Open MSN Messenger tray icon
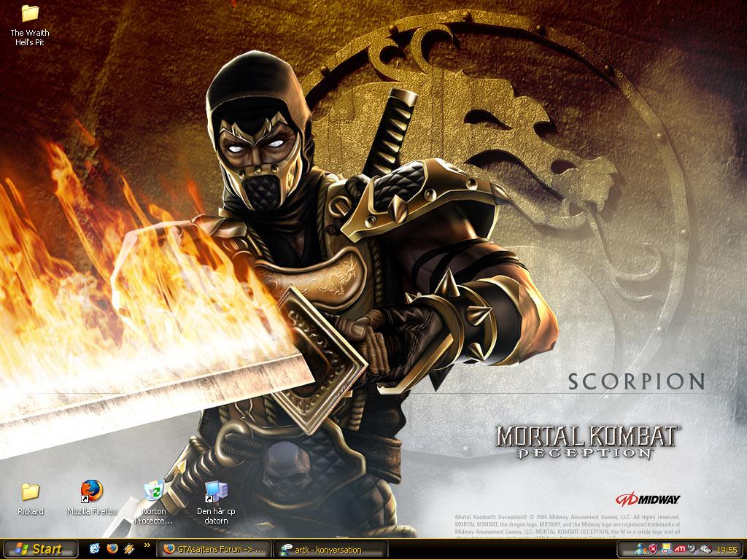This screenshot has height=560, width=747. click(x=640, y=549)
